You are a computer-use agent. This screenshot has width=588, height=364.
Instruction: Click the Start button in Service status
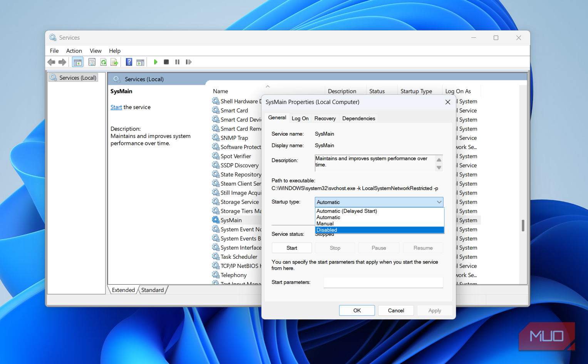pyautogui.click(x=291, y=248)
